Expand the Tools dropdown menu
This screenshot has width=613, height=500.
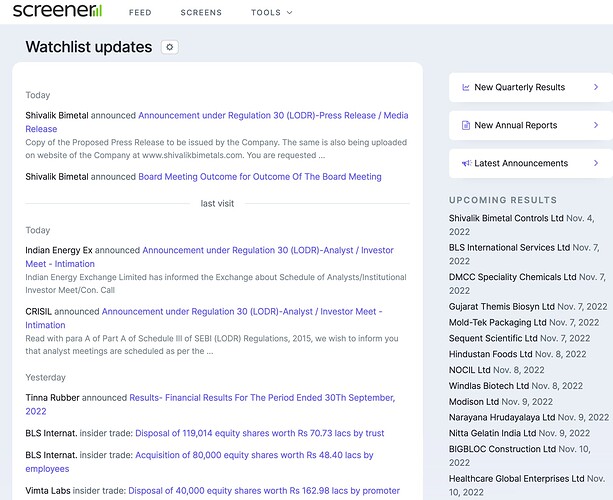point(272,13)
